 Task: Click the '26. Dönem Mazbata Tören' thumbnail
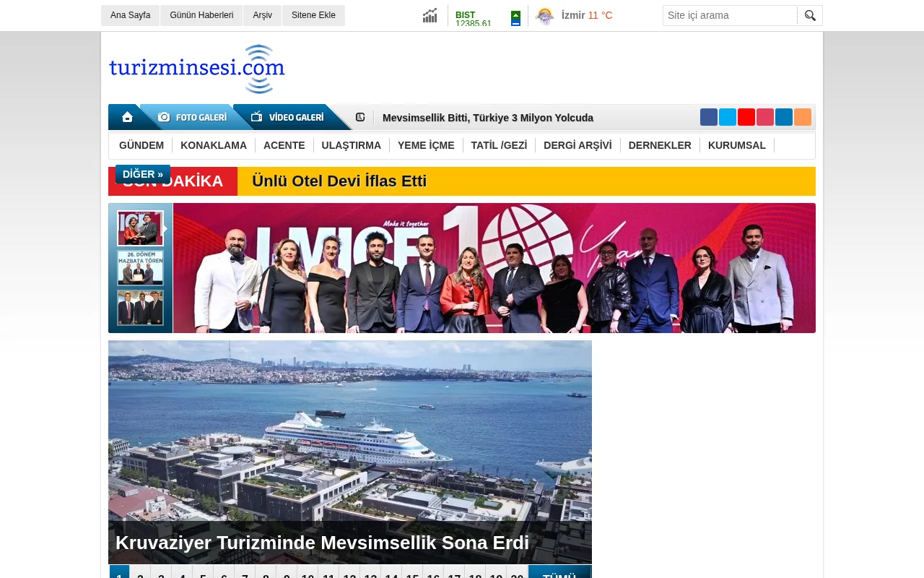[x=140, y=268]
